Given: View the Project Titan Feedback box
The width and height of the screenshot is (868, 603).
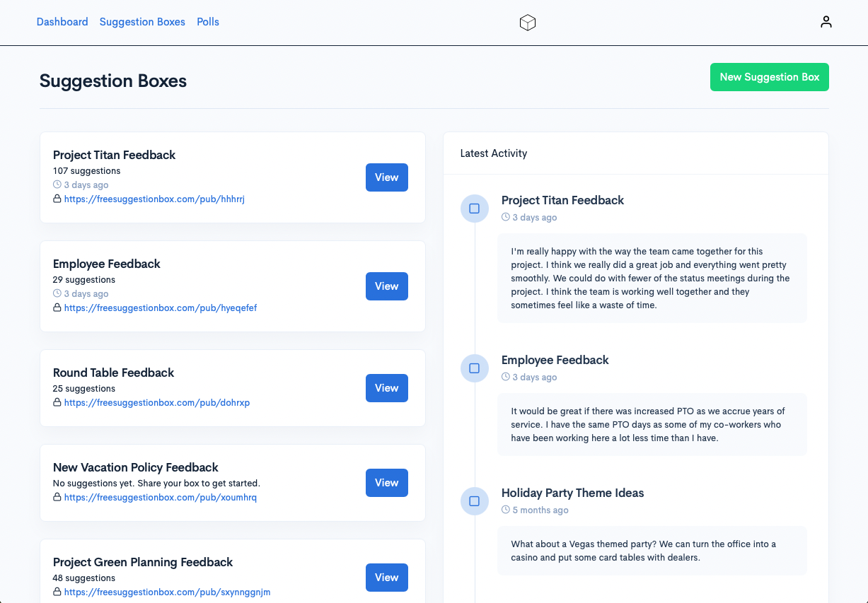Looking at the screenshot, I should click(x=386, y=177).
